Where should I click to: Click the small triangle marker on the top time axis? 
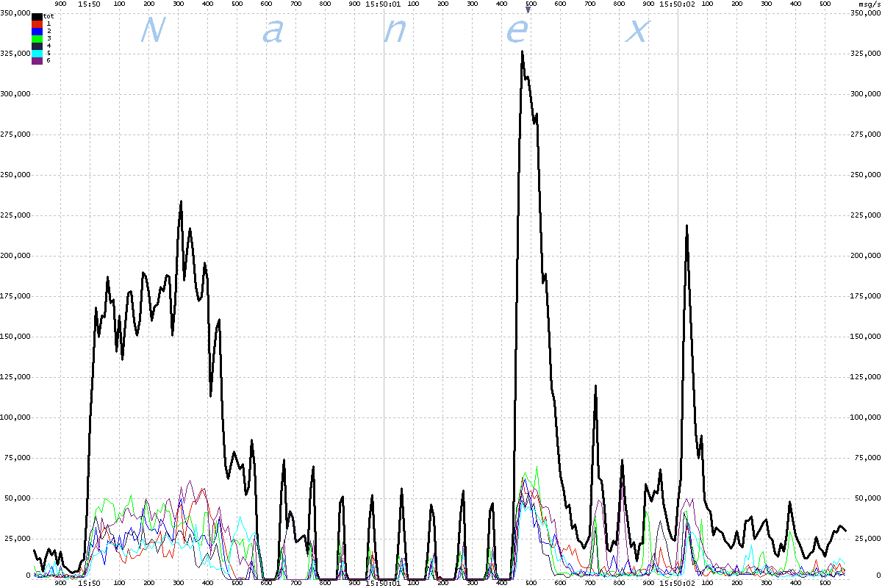click(x=527, y=10)
